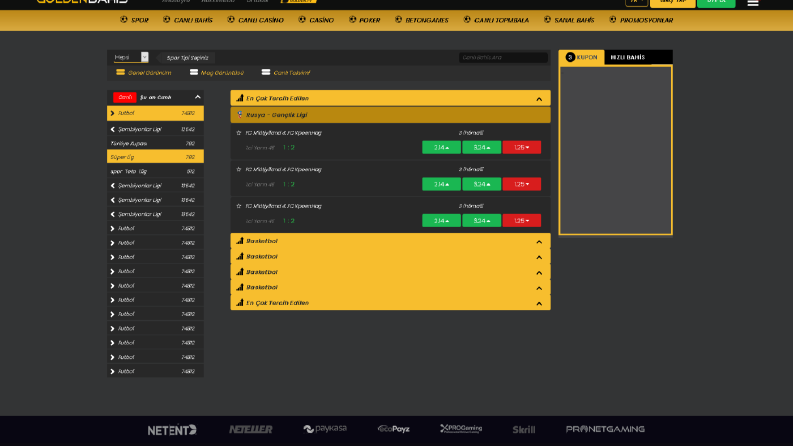Open BETONGAMES from the navigation bar

pos(427,20)
